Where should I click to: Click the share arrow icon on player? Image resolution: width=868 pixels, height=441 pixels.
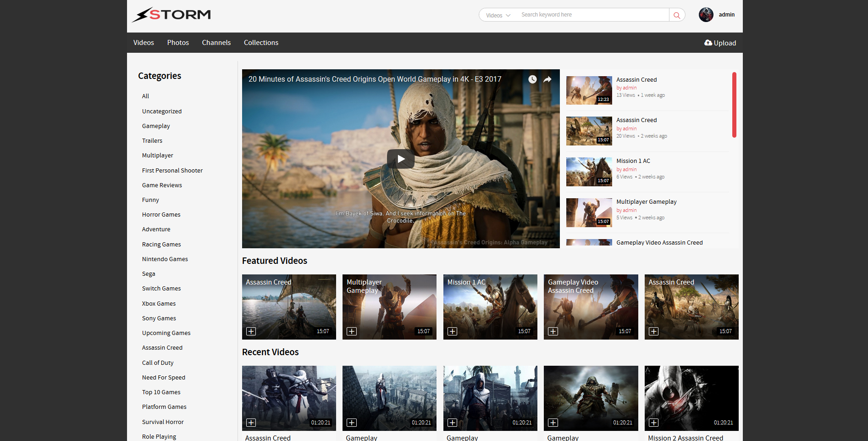547,79
